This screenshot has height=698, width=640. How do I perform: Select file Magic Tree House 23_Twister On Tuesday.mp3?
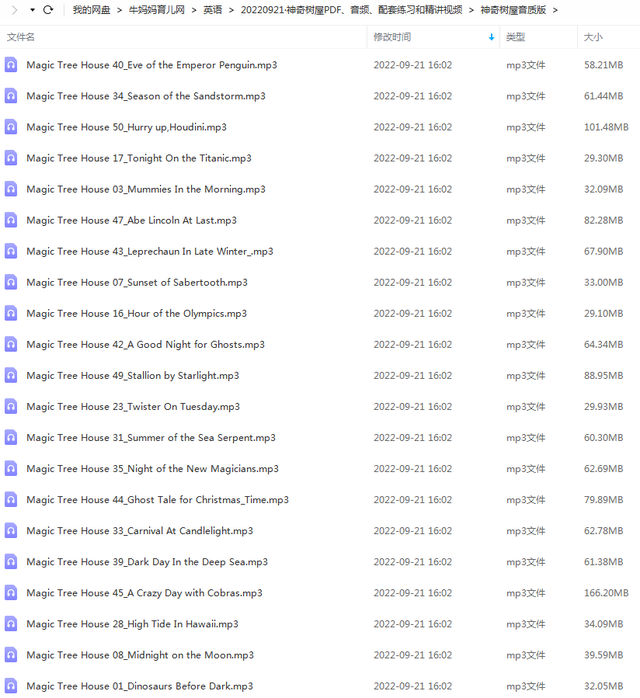133,406
